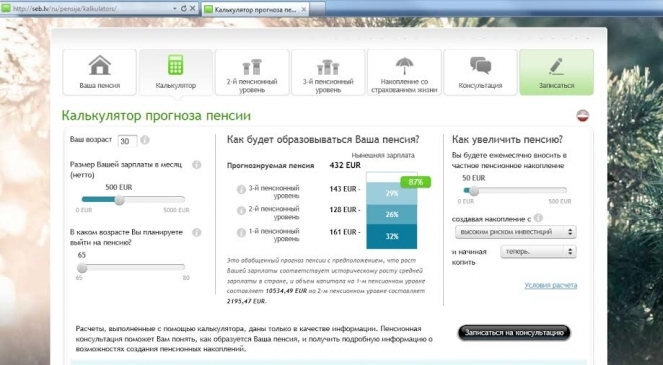Open the Ваша пенсия house tab
This screenshot has width=663, height=365.
pos(100,72)
